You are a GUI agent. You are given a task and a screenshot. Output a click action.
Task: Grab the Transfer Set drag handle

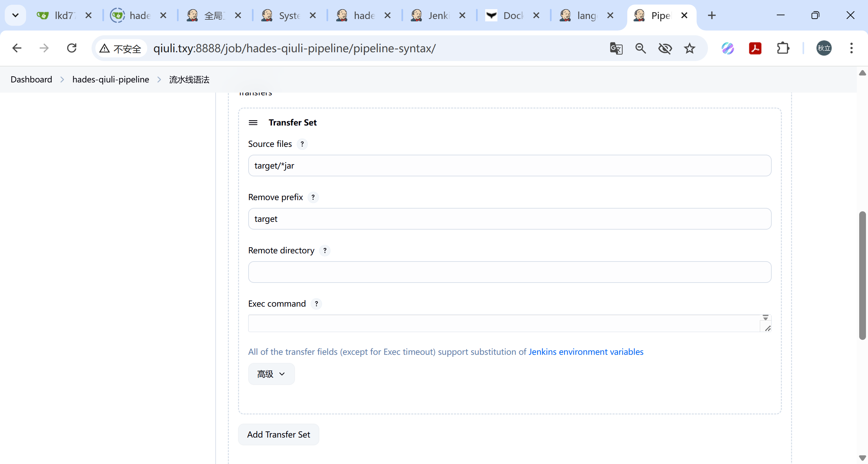[x=253, y=123]
